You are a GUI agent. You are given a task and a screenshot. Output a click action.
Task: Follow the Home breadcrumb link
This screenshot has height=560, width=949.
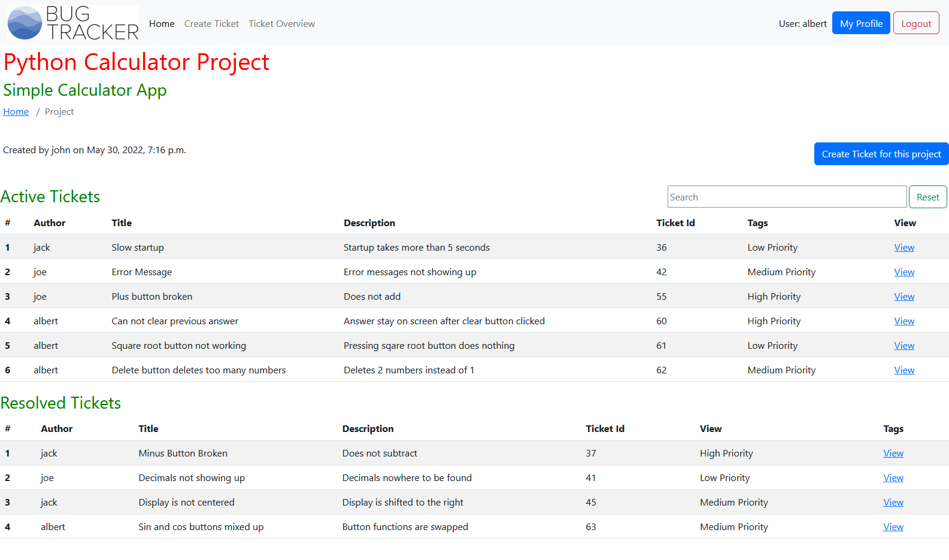[x=16, y=112]
